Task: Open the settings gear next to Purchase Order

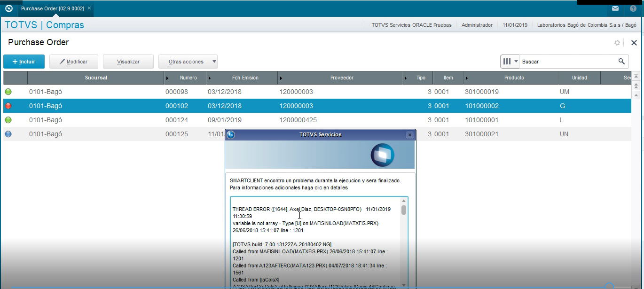Action: click(x=617, y=43)
